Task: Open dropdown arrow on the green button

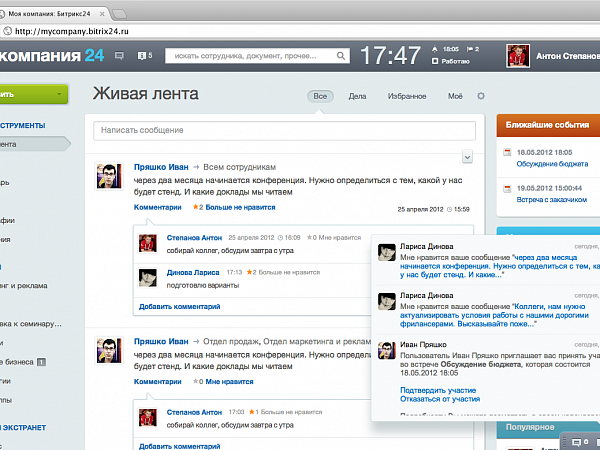Action: [60, 95]
